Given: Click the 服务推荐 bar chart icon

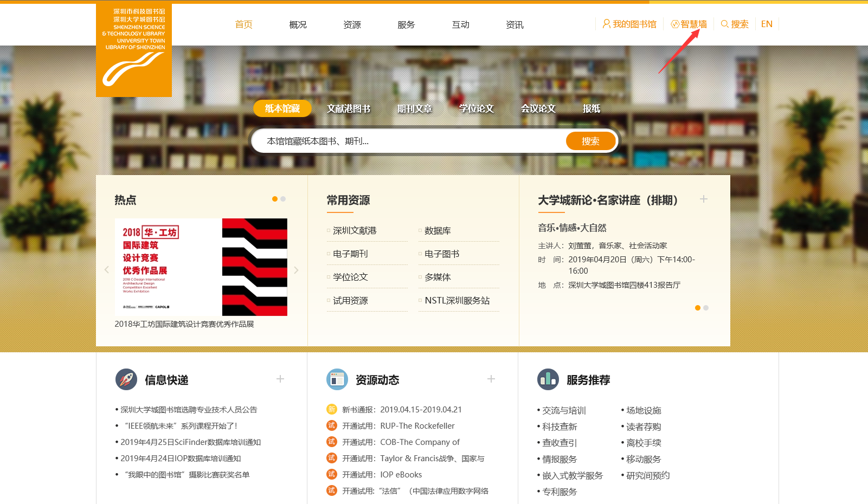Looking at the screenshot, I should click(548, 379).
